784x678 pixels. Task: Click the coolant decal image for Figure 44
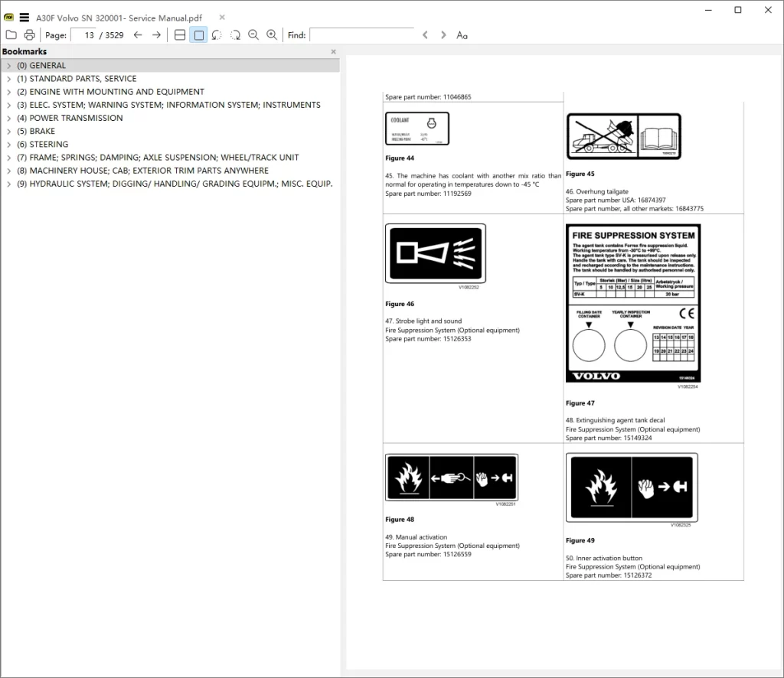[x=417, y=129]
